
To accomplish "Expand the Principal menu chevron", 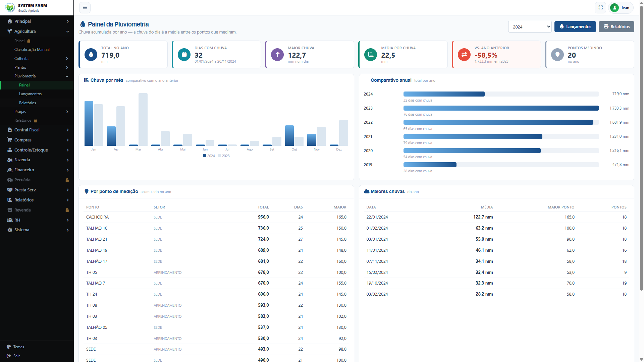I will click(68, 21).
